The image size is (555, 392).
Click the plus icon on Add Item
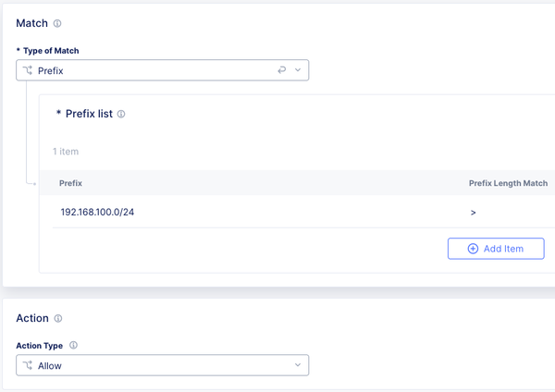click(x=473, y=249)
